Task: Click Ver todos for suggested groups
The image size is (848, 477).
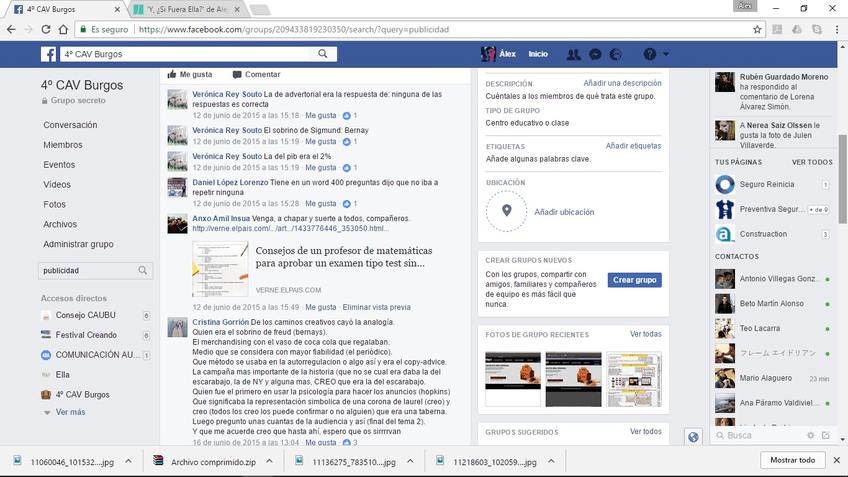Action: coord(646,432)
